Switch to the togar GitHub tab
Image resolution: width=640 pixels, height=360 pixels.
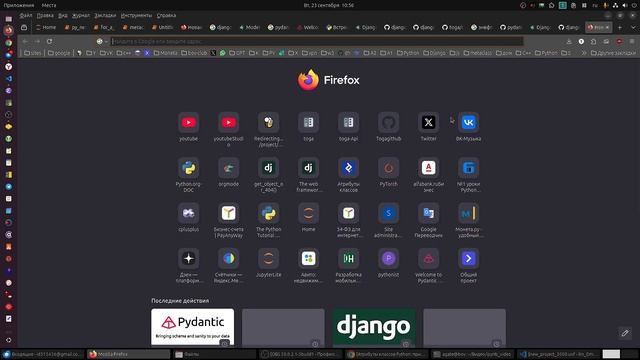[452, 27]
